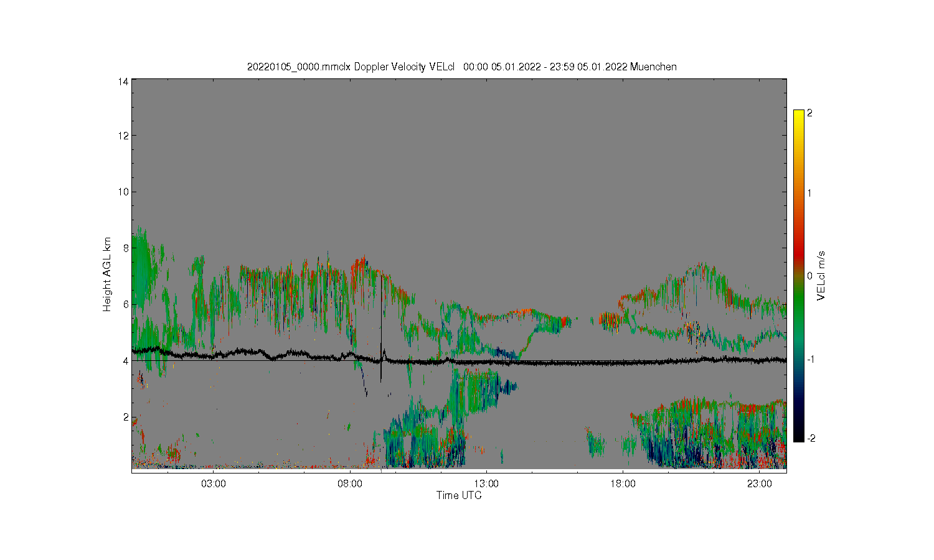Click the colorbar tick label -1
This screenshot has height=560, width=934.
point(811,360)
